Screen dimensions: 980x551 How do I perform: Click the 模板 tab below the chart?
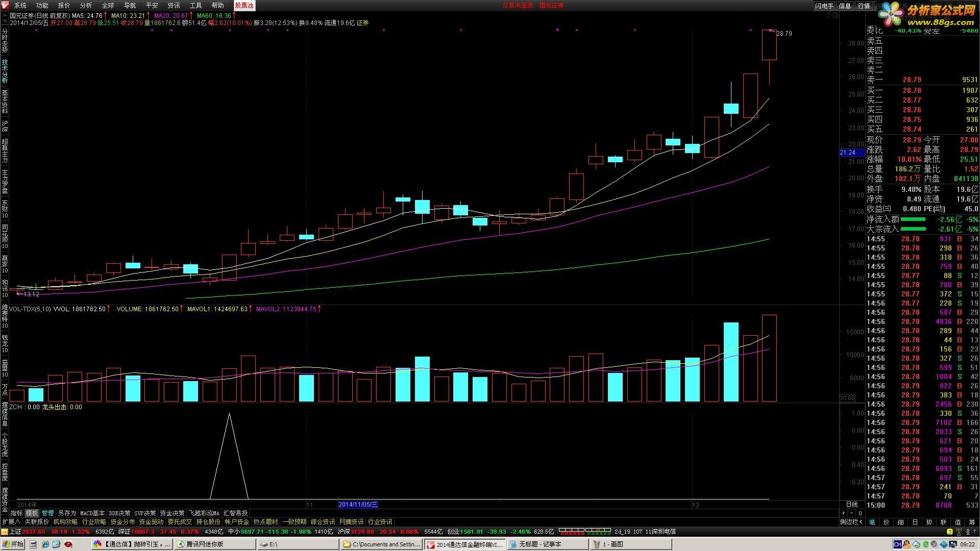[32, 513]
